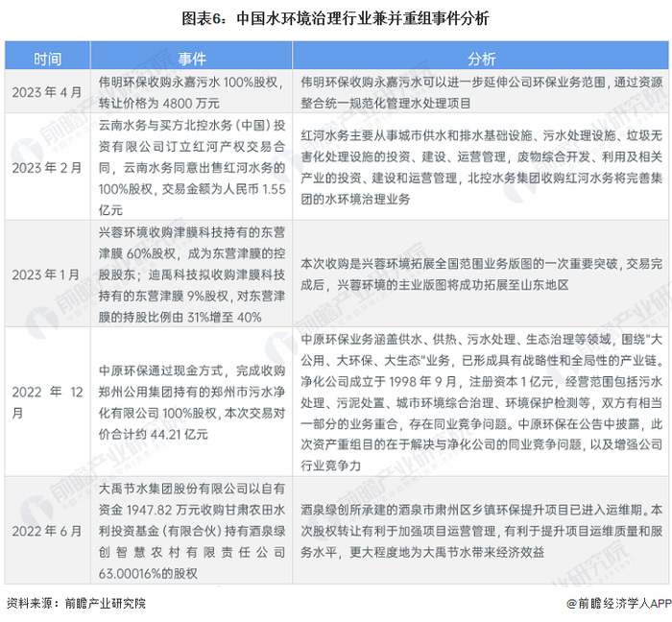Viewport: 672px width, 622px height.
Task: Select the 2023年1月 date cell
Action: (48, 275)
